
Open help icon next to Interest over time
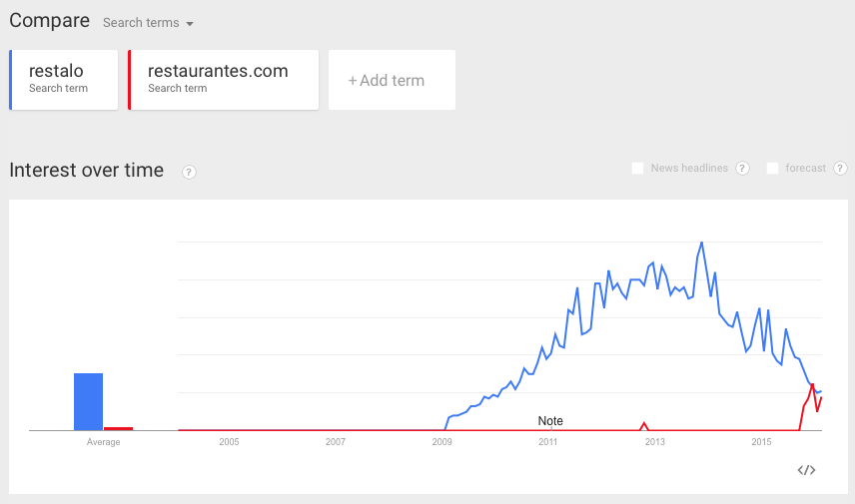point(189,172)
